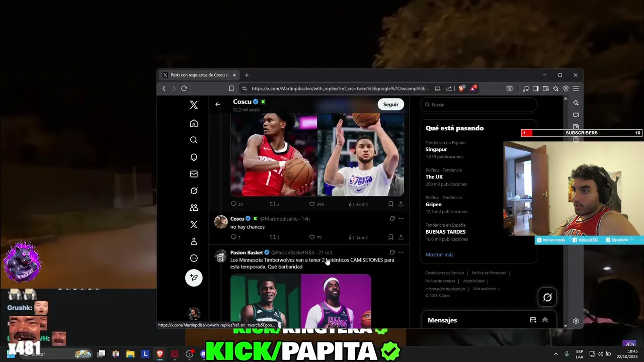Open Grok icon in X left sidebar
This screenshot has width=644, height=362.
[194, 191]
